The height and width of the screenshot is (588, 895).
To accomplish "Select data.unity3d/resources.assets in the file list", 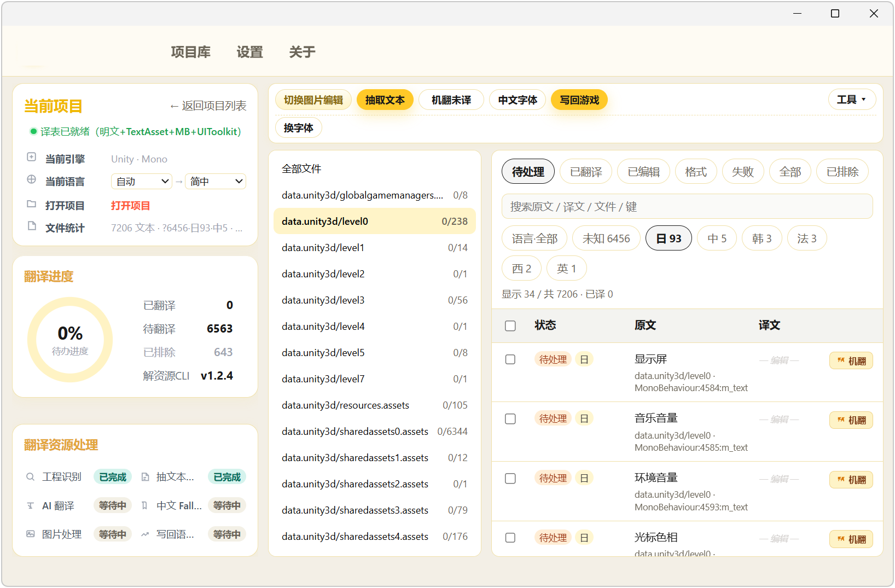I will click(375, 405).
